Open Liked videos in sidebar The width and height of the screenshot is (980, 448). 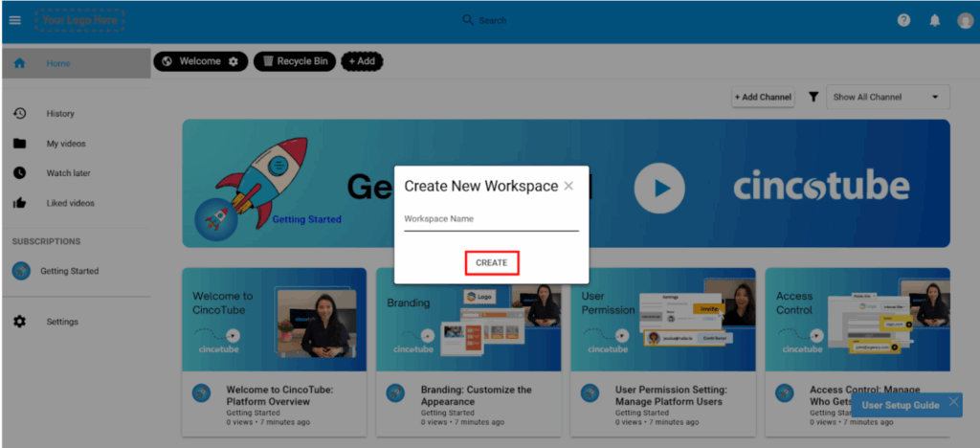coord(70,203)
